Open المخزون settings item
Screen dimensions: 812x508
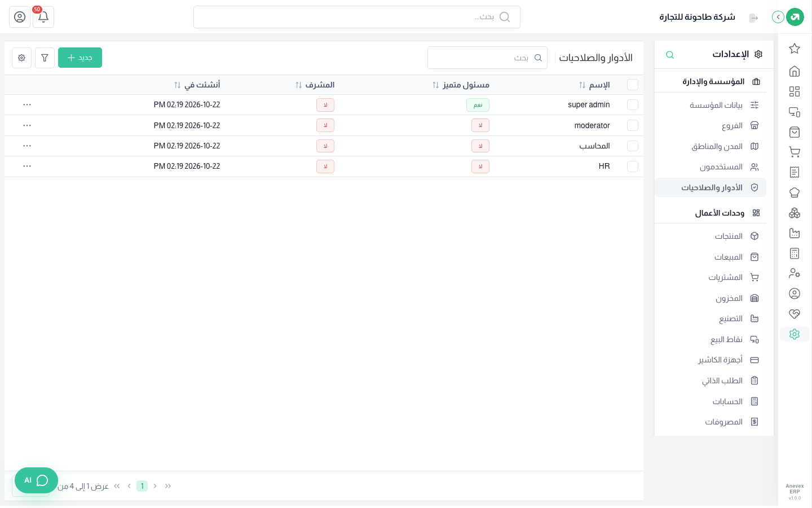[710, 298]
